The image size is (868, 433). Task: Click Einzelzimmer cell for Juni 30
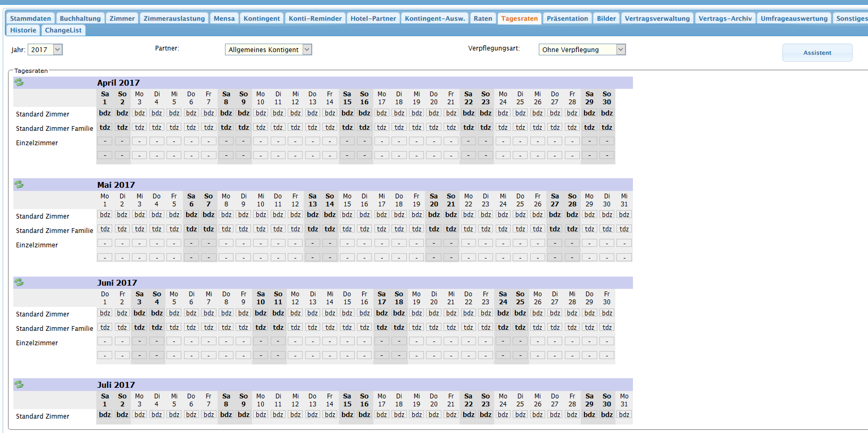(x=607, y=342)
